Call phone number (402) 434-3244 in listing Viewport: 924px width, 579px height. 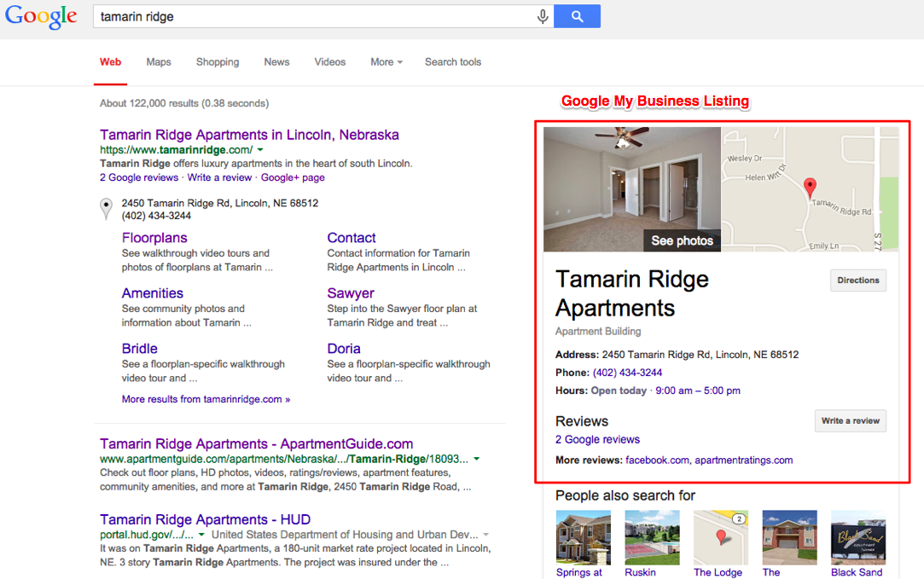(x=627, y=373)
